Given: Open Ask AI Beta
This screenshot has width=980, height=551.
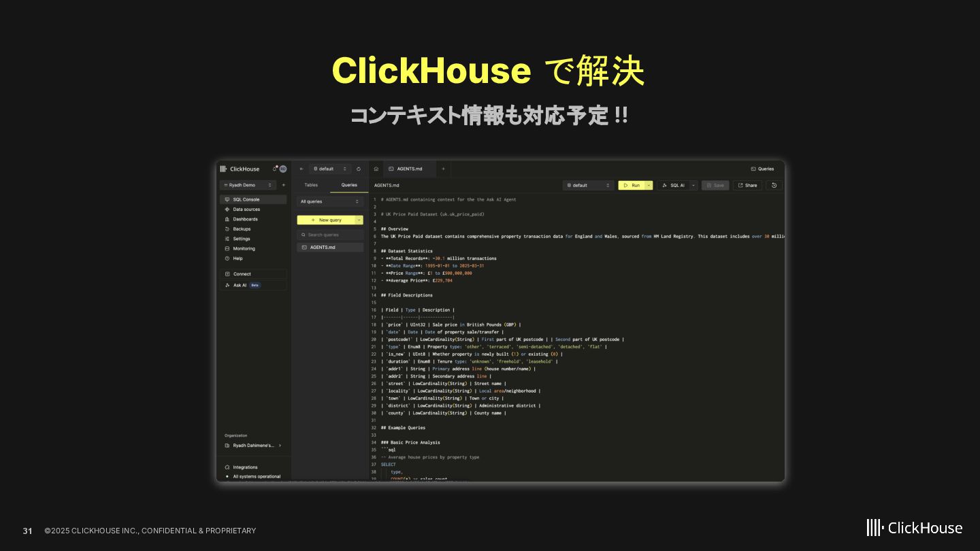Looking at the screenshot, I should point(253,285).
